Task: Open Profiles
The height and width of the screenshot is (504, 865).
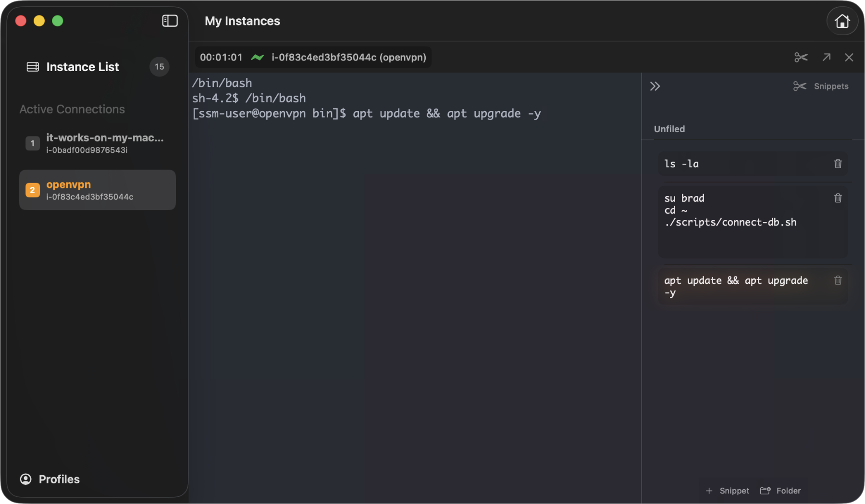Action: (50, 479)
